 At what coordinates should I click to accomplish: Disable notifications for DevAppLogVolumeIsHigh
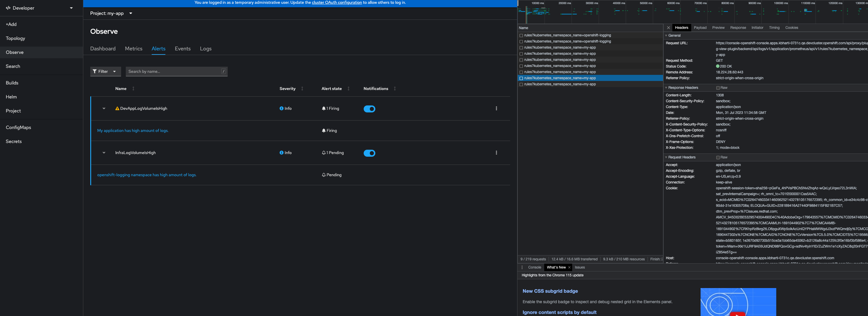click(369, 109)
